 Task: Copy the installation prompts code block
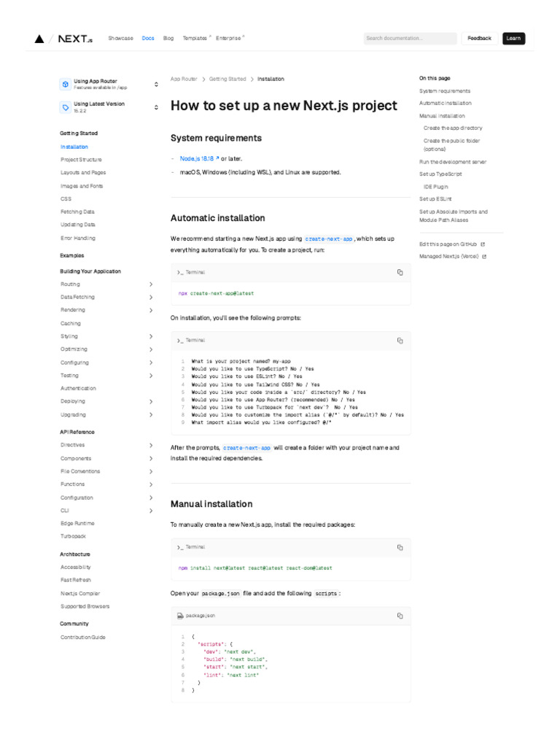coord(400,340)
